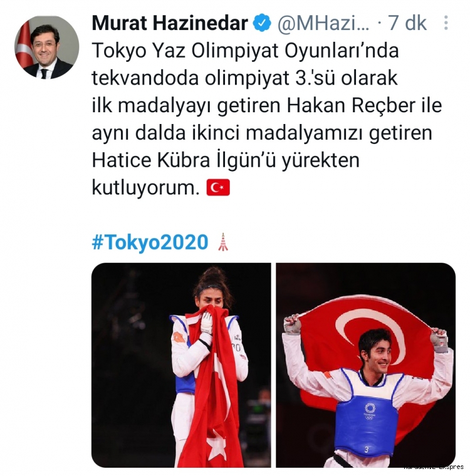Click the watermark text at bottom right

434,467
